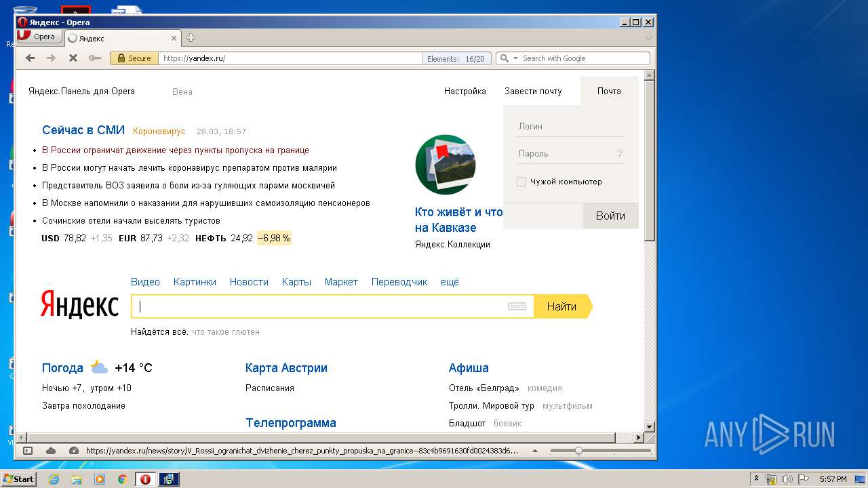The image size is (868, 488).
Task: Open password manager key icon
Action: click(95, 58)
